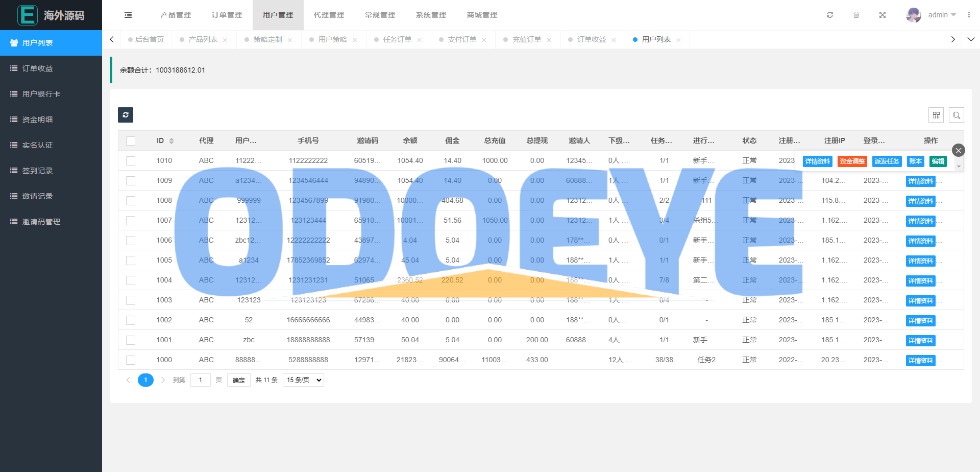Close the 策略定制 tab

[x=290, y=40]
